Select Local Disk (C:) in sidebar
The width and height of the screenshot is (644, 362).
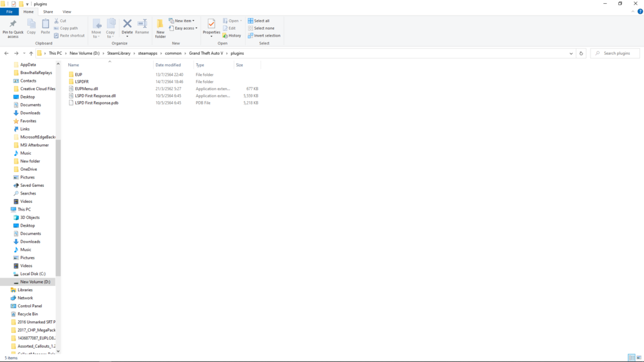click(32, 274)
